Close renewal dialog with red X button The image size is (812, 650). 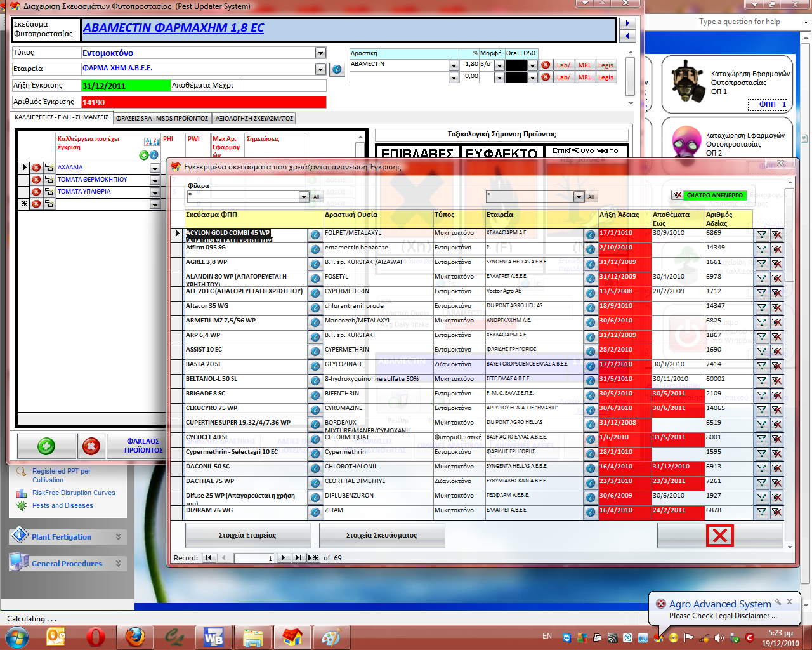720,536
